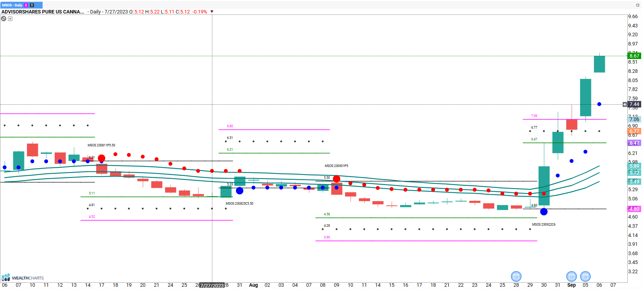Click the dark T badge on the tab
Image resolution: width=644 pixels, height=291 pixels.
(32, 5)
